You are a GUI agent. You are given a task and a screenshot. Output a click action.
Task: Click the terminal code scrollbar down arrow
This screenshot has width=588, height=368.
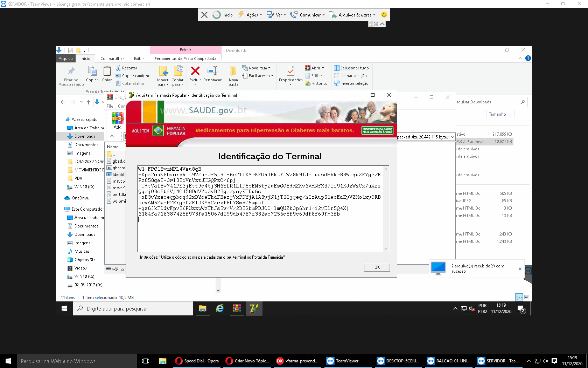pyautogui.click(x=386, y=249)
